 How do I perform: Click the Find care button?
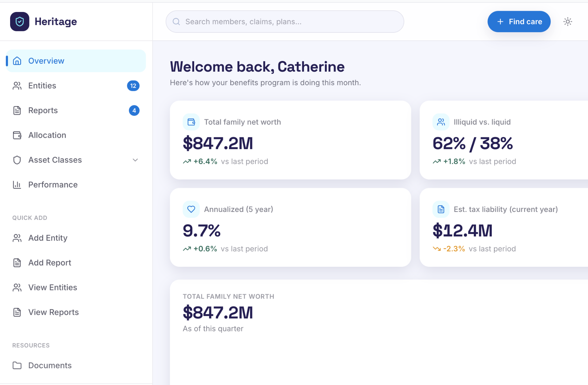click(x=519, y=22)
